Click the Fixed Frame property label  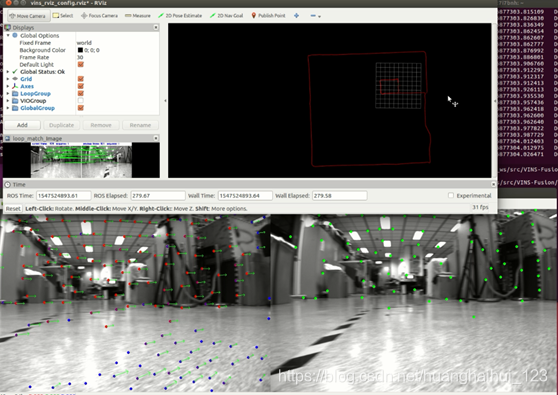click(x=35, y=43)
